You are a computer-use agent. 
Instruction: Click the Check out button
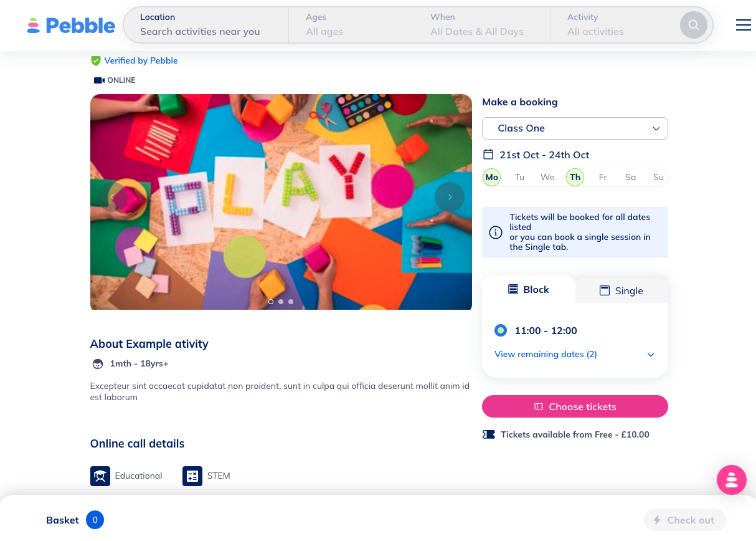pyautogui.click(x=684, y=520)
